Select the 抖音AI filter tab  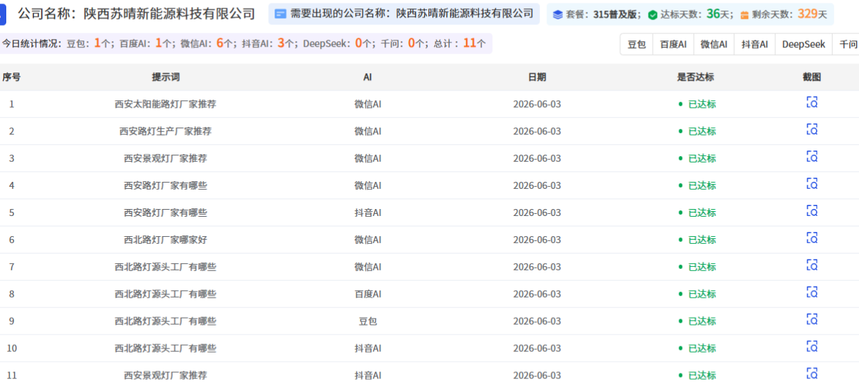(755, 44)
